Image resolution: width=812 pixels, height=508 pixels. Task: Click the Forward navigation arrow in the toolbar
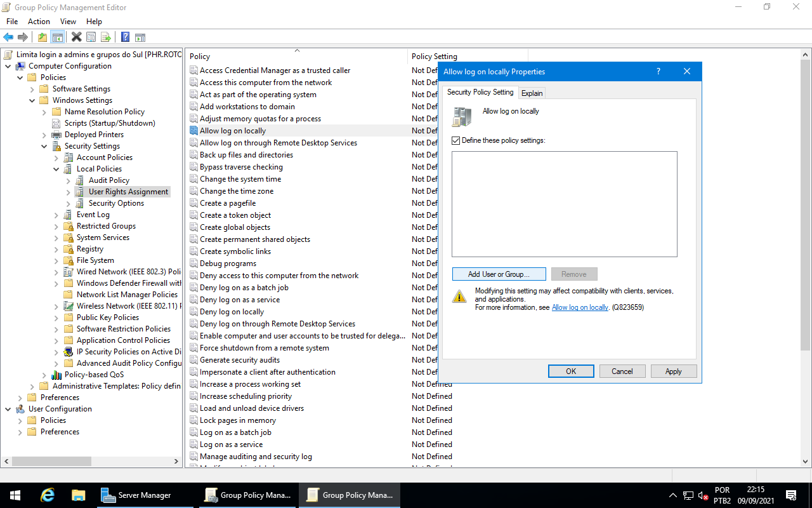23,36
